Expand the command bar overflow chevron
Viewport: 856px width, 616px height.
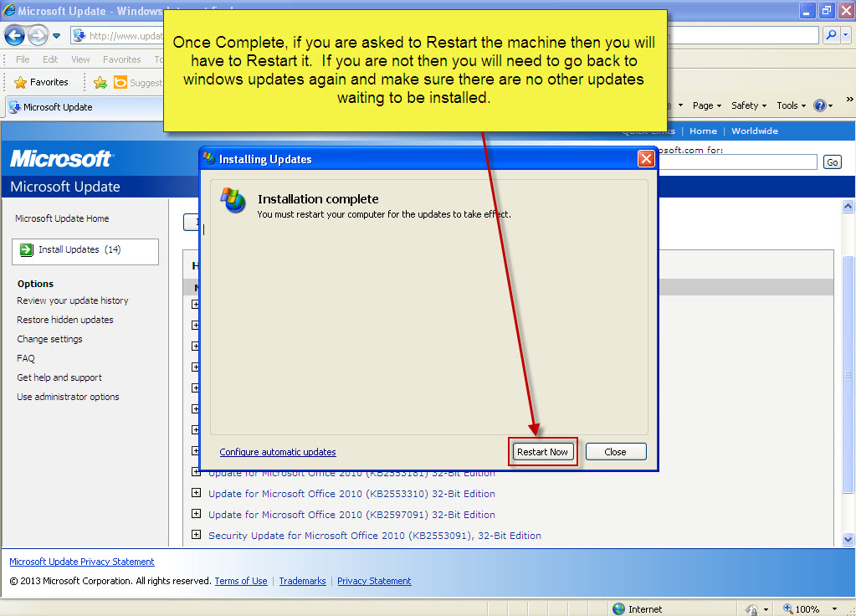pyautogui.click(x=849, y=99)
